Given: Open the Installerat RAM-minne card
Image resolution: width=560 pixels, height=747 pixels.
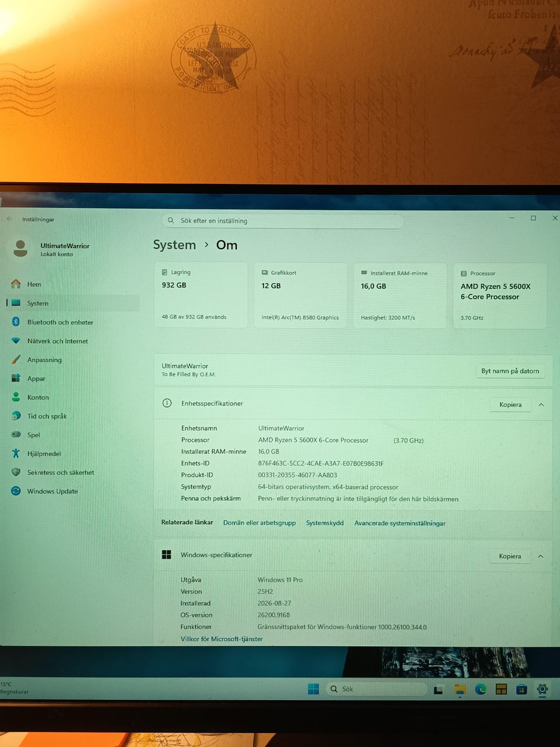Looking at the screenshot, I should (x=400, y=295).
